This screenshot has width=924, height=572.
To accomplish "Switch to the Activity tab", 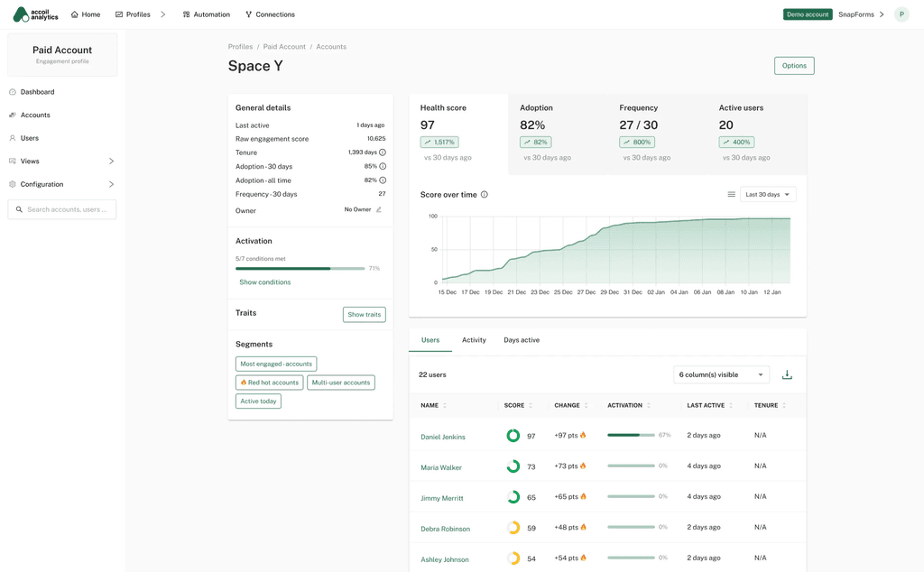I will [474, 340].
